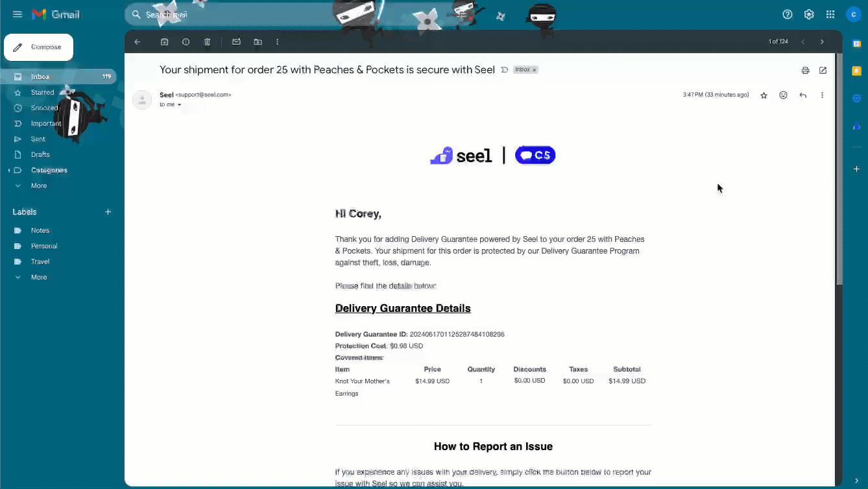Image resolution: width=868 pixels, height=489 pixels.
Task: Open the Support help icon
Action: [788, 14]
